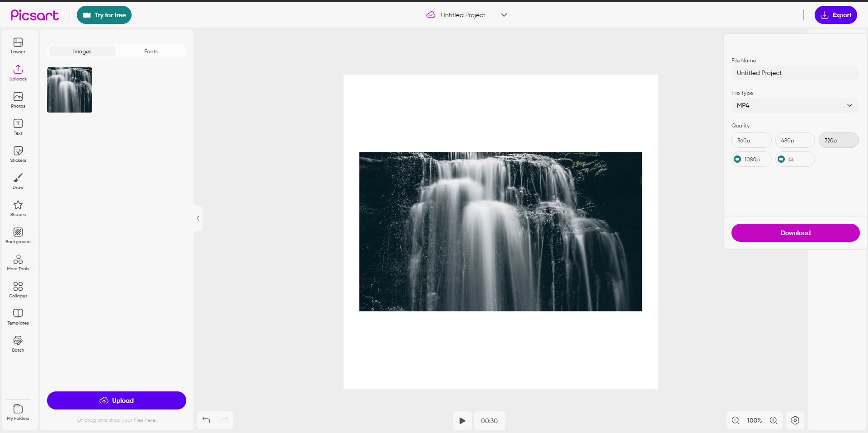Image resolution: width=868 pixels, height=433 pixels.
Task: Open the Stickers panel
Action: tap(18, 154)
